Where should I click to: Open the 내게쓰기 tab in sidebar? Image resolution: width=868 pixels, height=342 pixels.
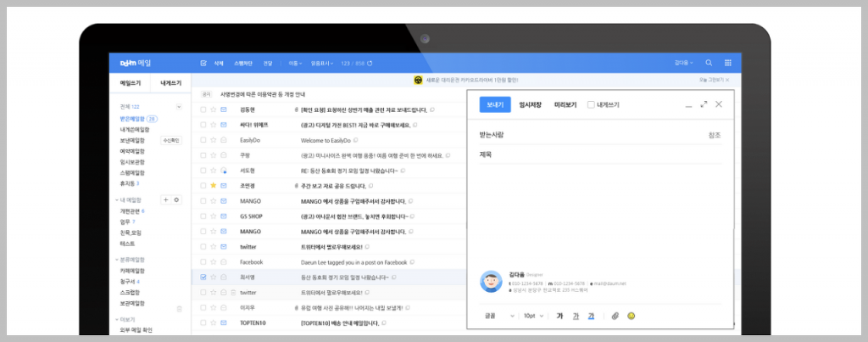[170, 83]
